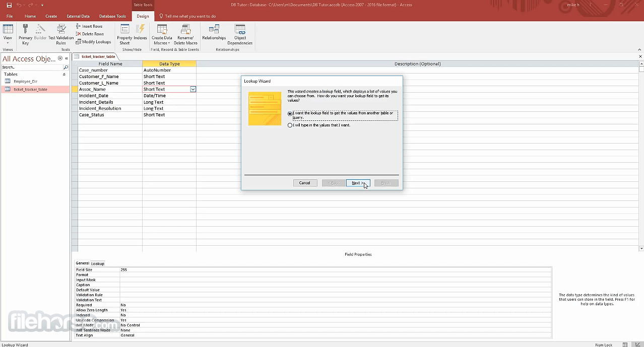
Task: Switch to the Home ribbon tab
Action: click(x=30, y=16)
